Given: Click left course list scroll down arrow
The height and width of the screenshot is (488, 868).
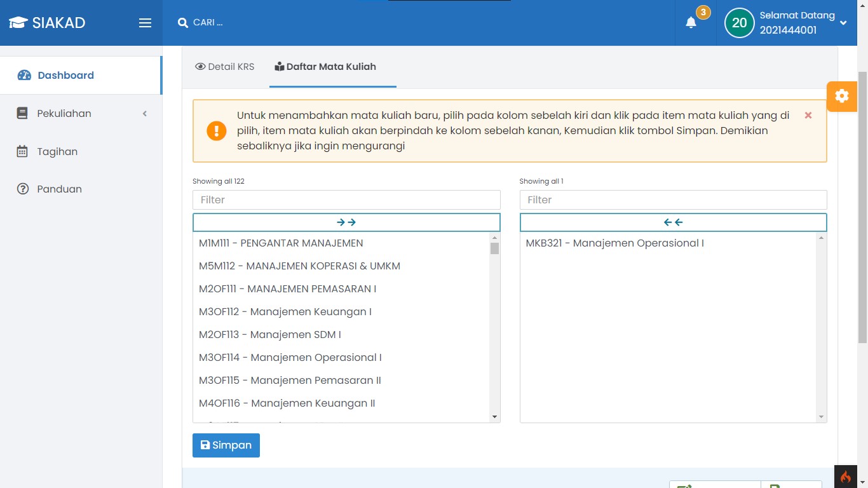Looking at the screenshot, I should (494, 417).
